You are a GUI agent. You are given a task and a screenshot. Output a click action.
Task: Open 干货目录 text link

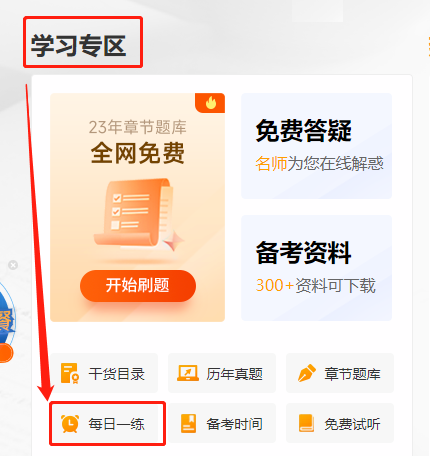116,374
